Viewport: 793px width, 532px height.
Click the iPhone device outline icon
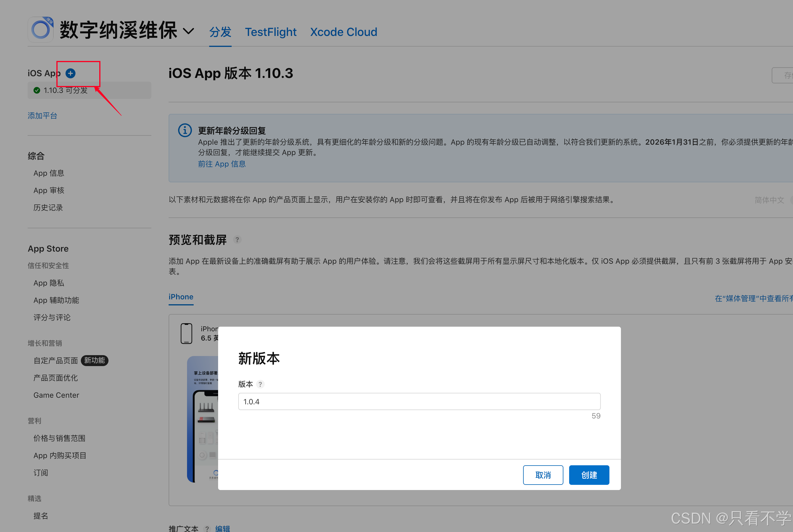(x=186, y=334)
